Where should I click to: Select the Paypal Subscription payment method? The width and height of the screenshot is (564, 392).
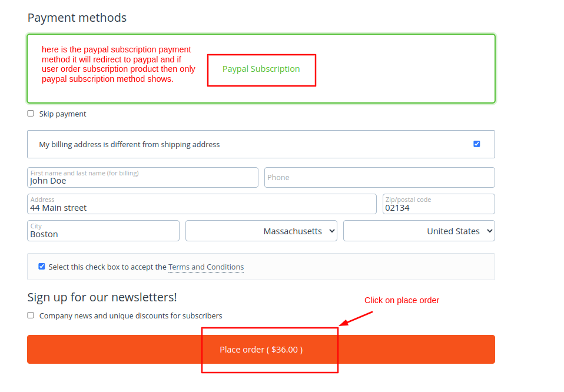[261, 69]
